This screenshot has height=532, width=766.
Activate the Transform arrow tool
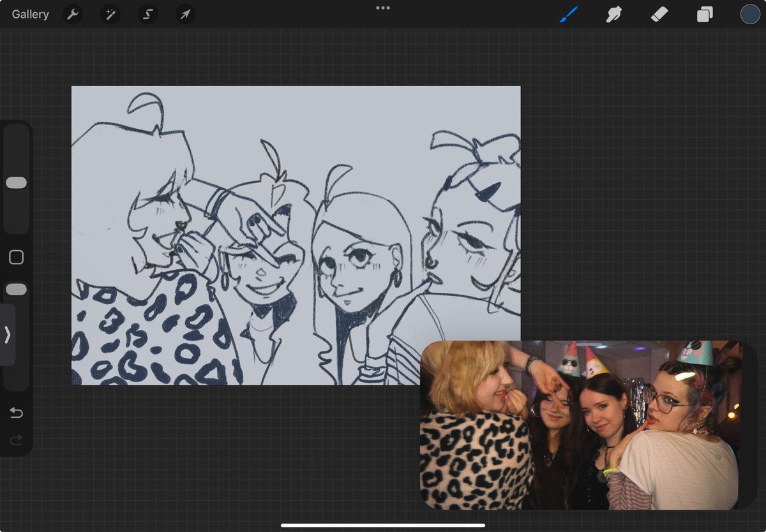click(x=185, y=14)
